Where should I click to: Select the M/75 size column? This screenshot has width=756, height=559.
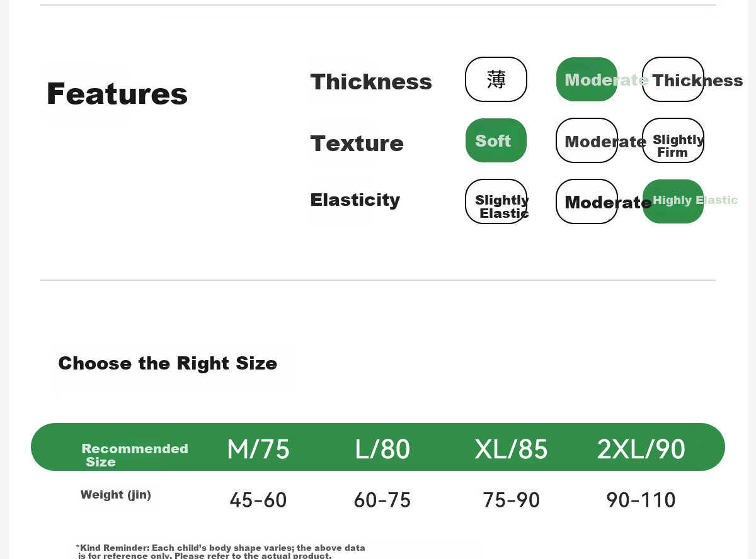[258, 449]
